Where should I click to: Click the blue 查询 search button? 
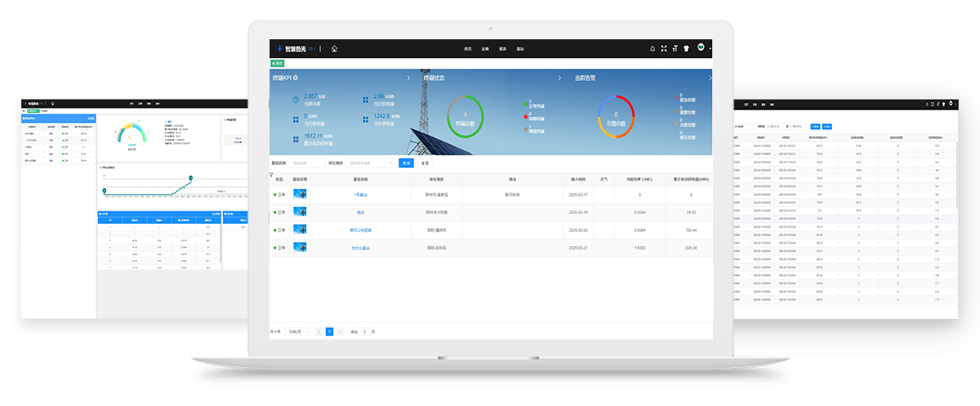(x=406, y=163)
